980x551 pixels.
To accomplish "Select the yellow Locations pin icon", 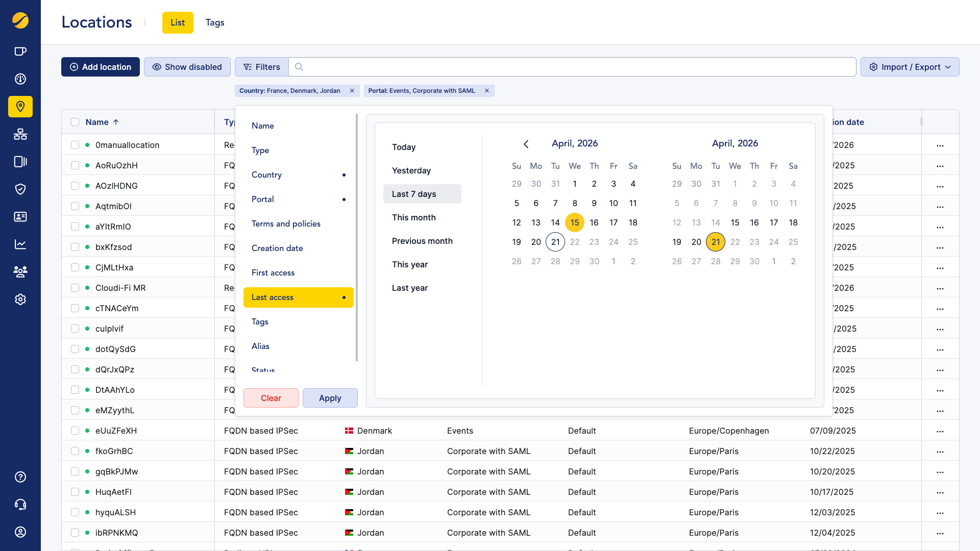I will [x=20, y=107].
